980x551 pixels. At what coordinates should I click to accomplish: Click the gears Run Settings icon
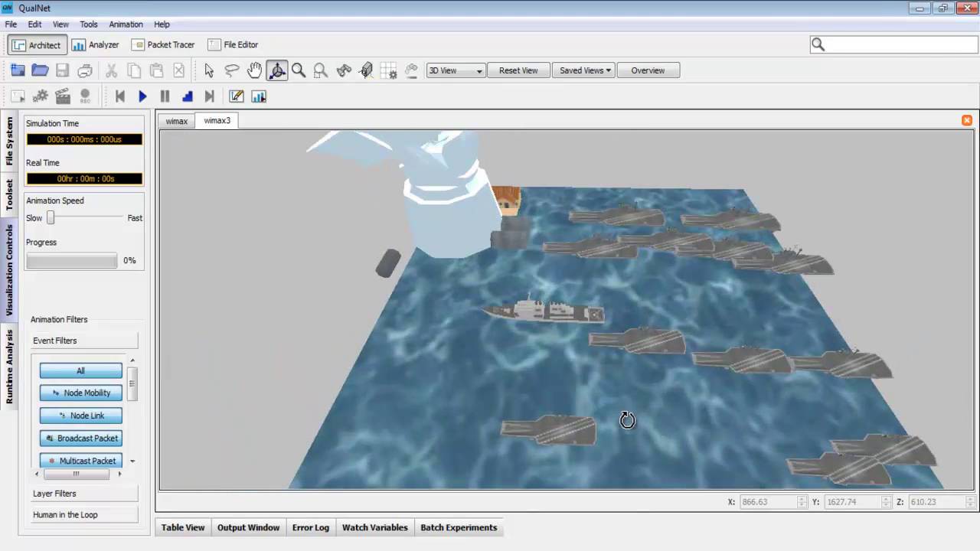(x=41, y=96)
